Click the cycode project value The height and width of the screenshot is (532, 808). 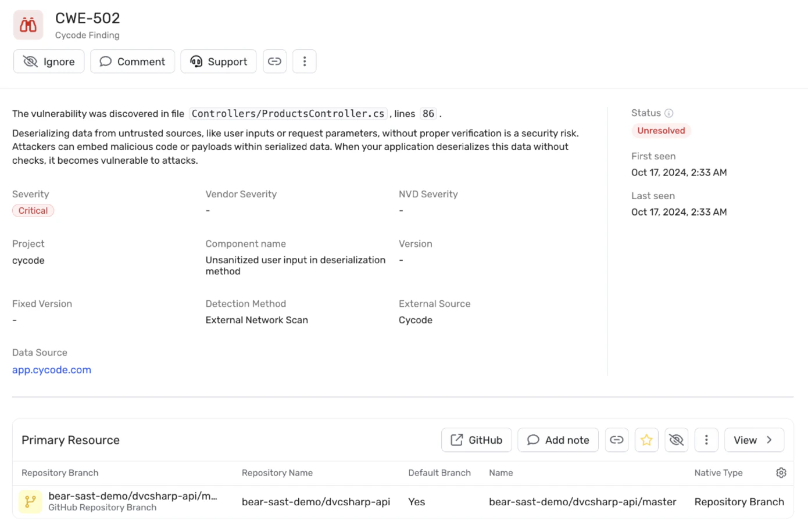click(x=28, y=261)
